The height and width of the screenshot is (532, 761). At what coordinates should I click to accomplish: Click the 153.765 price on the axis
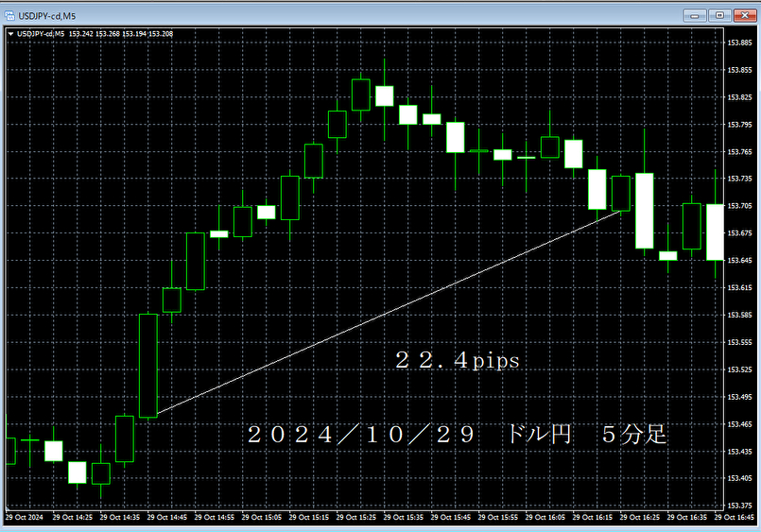[739, 152]
